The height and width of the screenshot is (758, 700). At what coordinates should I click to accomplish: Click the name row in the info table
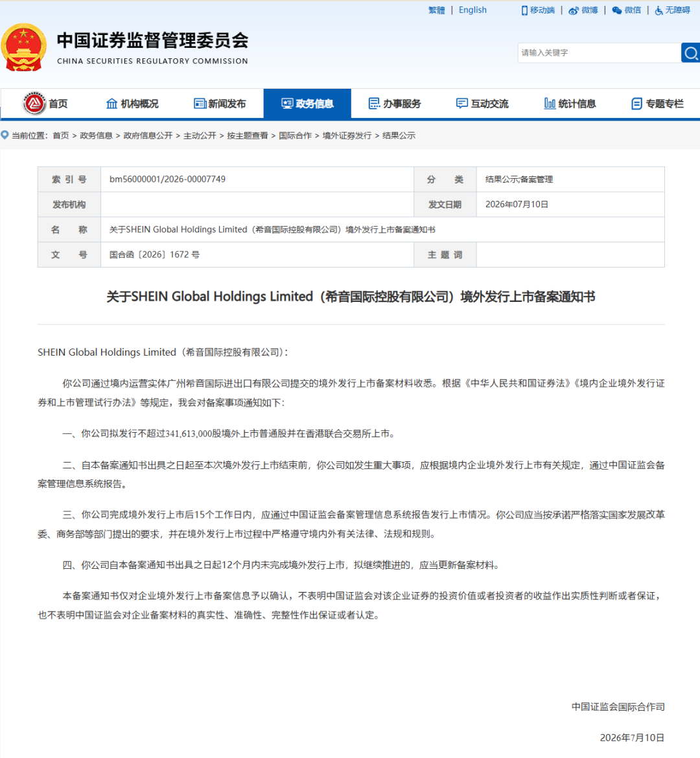click(x=351, y=229)
